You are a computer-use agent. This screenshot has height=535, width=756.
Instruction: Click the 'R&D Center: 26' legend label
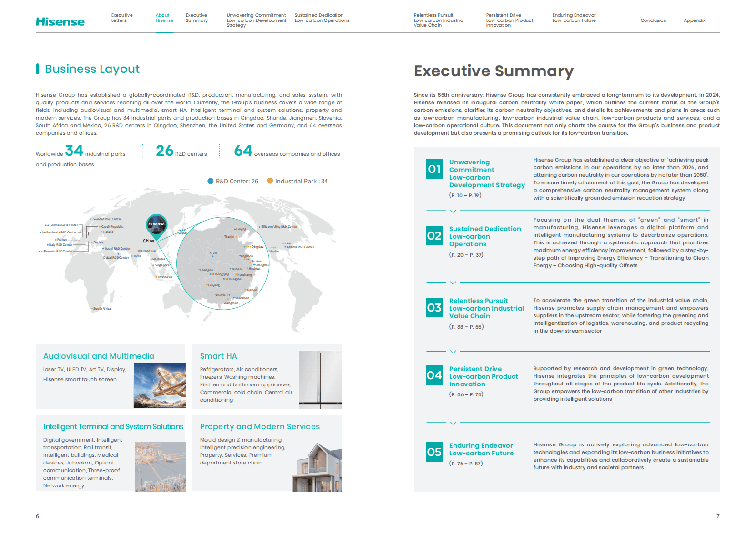(237, 181)
